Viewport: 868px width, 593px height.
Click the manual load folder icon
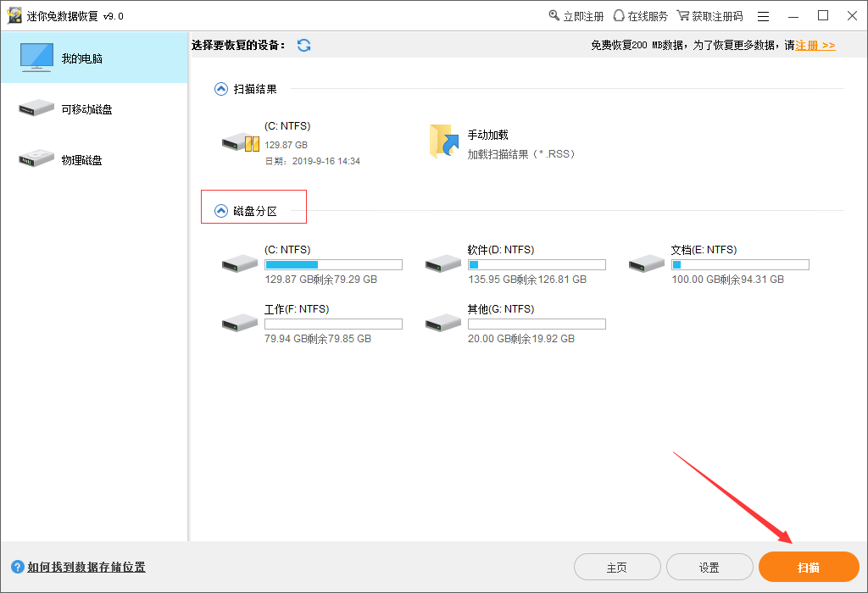[444, 141]
